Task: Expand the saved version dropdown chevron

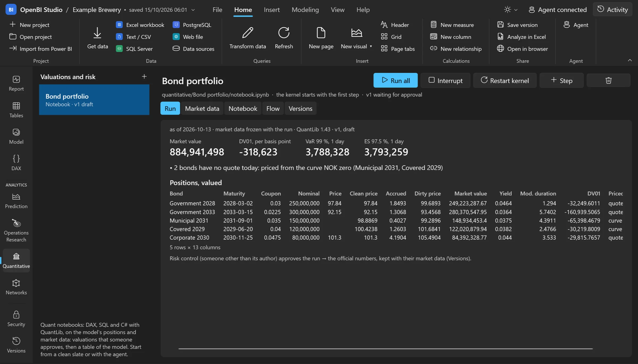Action: click(193, 10)
